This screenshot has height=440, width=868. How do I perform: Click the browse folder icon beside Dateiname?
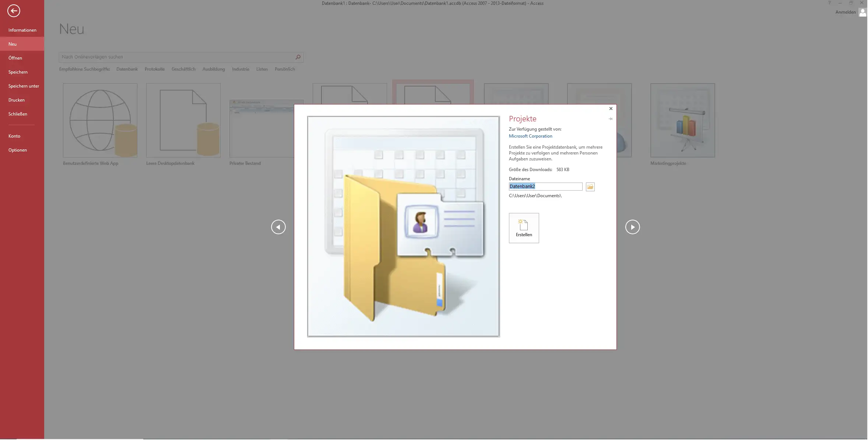tap(590, 187)
